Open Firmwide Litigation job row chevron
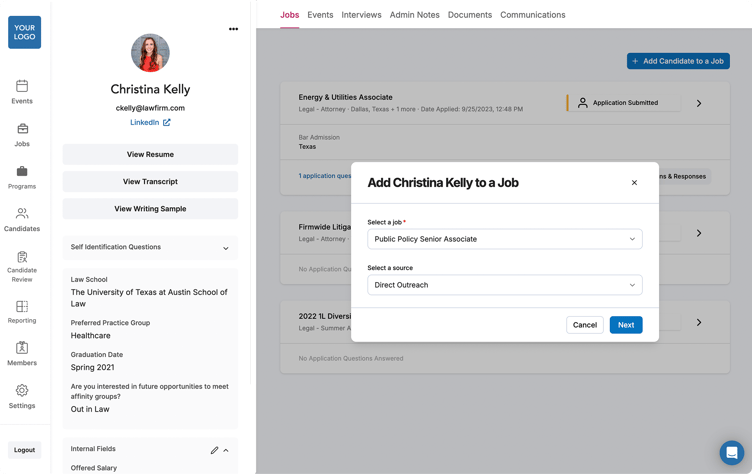Viewport: 752px width, 474px height. pos(699,233)
